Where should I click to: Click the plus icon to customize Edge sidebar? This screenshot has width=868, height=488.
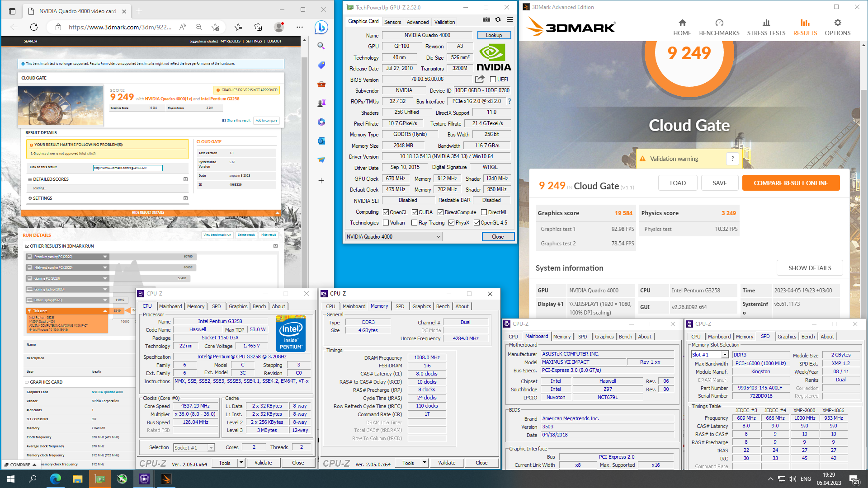tap(321, 181)
